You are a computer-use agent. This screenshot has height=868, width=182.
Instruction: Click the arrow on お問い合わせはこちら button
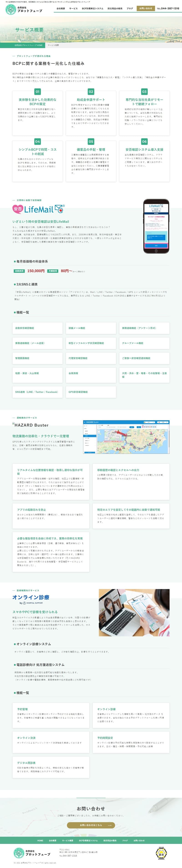pos(109,825)
